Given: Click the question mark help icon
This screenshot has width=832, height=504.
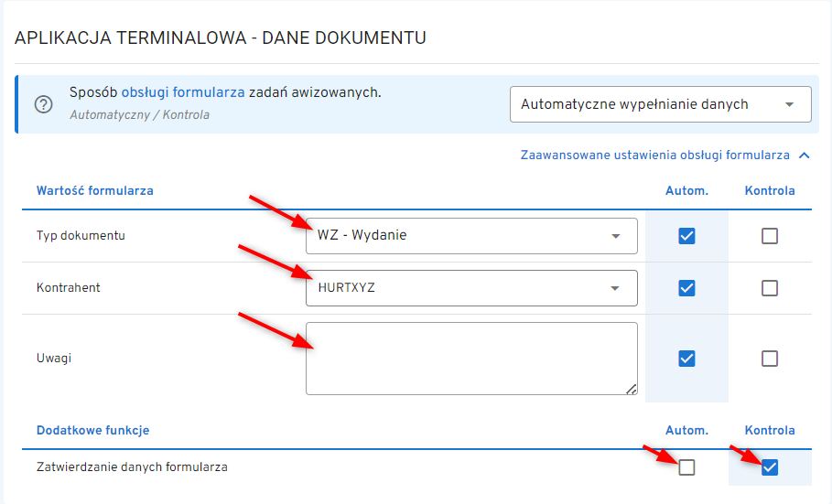Looking at the screenshot, I should click(x=43, y=104).
